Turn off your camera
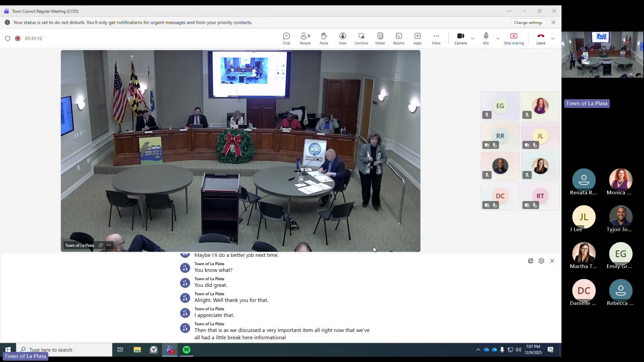 460,38
